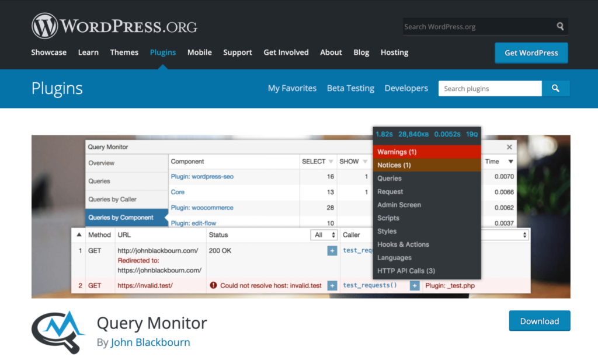Open Warnings (1) in admin menu
Image resolution: width=598 pixels, height=364 pixels.
coord(427,152)
